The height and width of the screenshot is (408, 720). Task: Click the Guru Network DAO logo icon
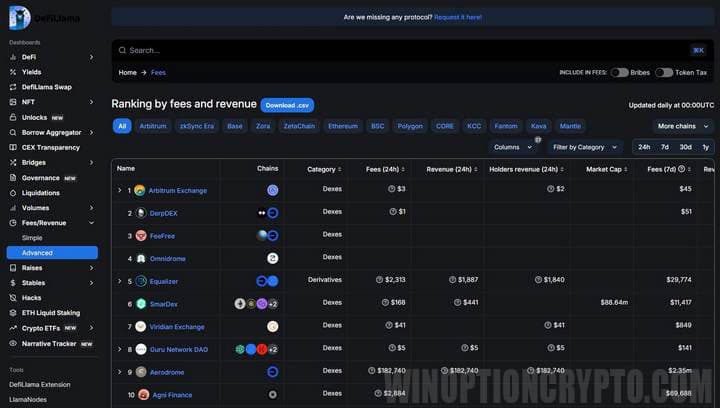[x=140, y=349]
